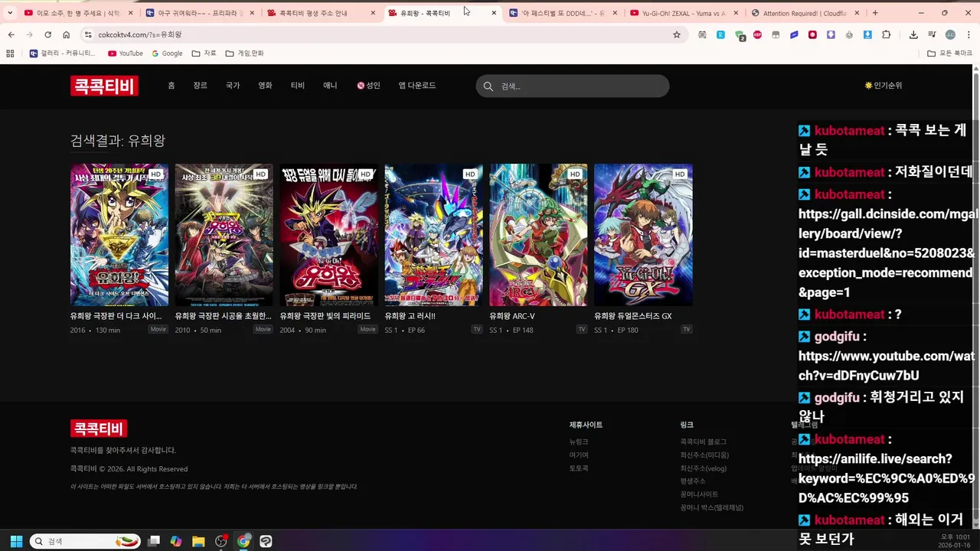
Task: Open the 애니 menu item
Action: click(330, 86)
